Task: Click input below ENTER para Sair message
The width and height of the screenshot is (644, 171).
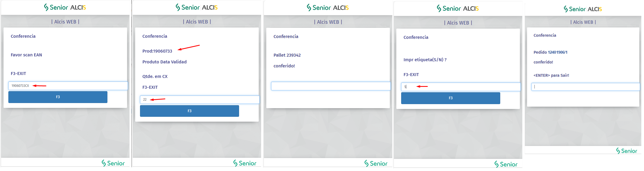Action: pyautogui.click(x=585, y=87)
